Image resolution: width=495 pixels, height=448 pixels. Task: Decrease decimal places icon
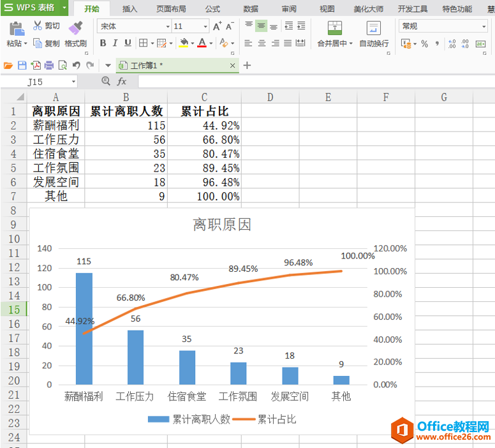(465, 43)
